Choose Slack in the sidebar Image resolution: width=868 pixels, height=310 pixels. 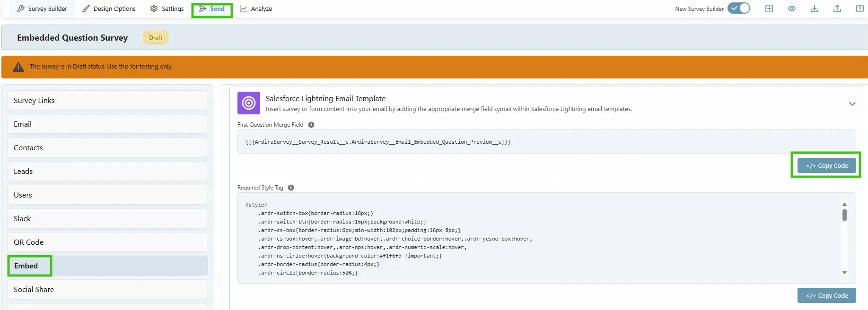107,219
